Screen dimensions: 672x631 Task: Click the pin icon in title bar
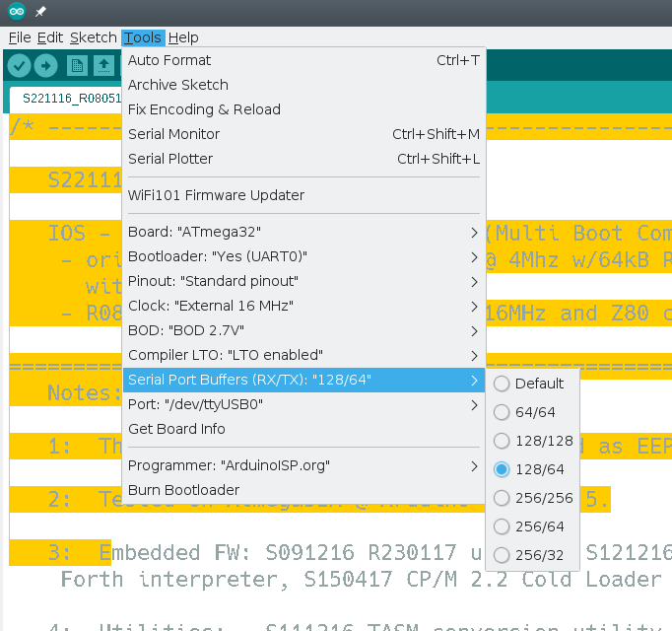click(x=40, y=12)
